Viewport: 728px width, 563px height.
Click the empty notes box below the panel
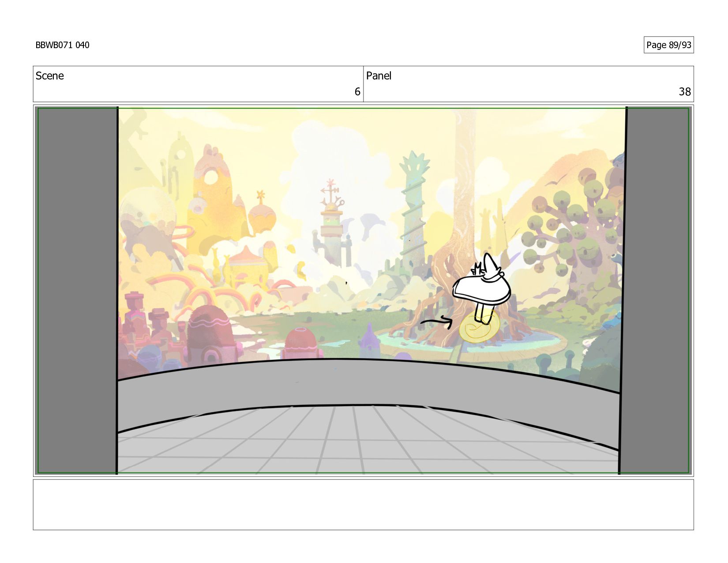(363, 505)
